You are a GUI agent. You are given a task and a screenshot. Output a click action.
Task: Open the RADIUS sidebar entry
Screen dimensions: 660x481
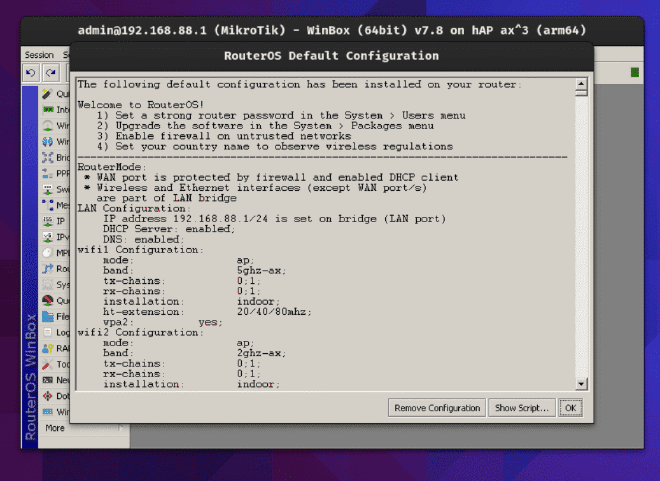pyautogui.click(x=55, y=348)
